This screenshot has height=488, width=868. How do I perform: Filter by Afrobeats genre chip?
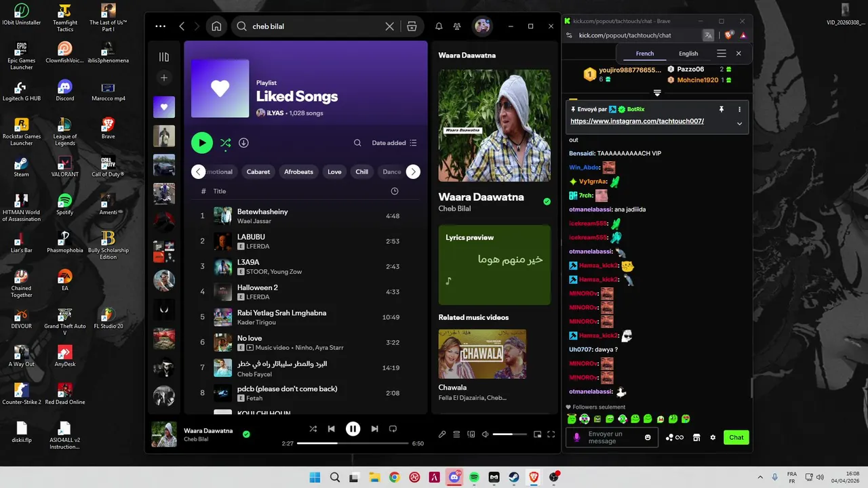298,171
